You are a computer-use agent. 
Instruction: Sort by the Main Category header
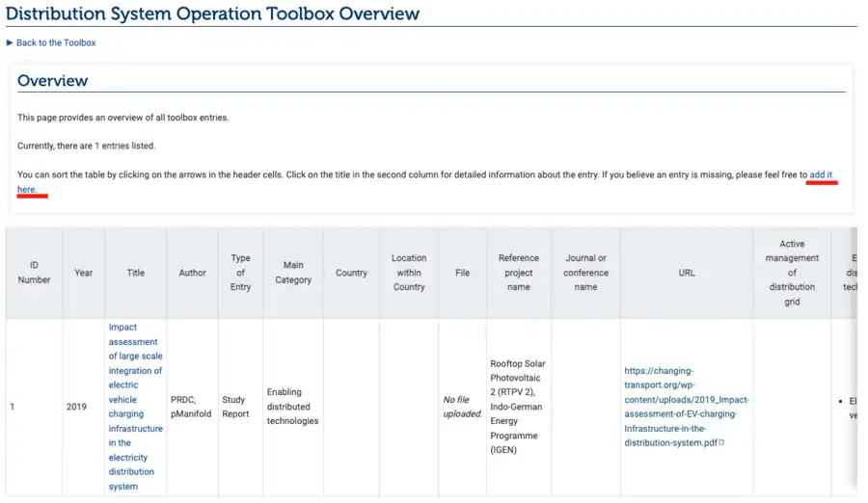[x=293, y=273]
